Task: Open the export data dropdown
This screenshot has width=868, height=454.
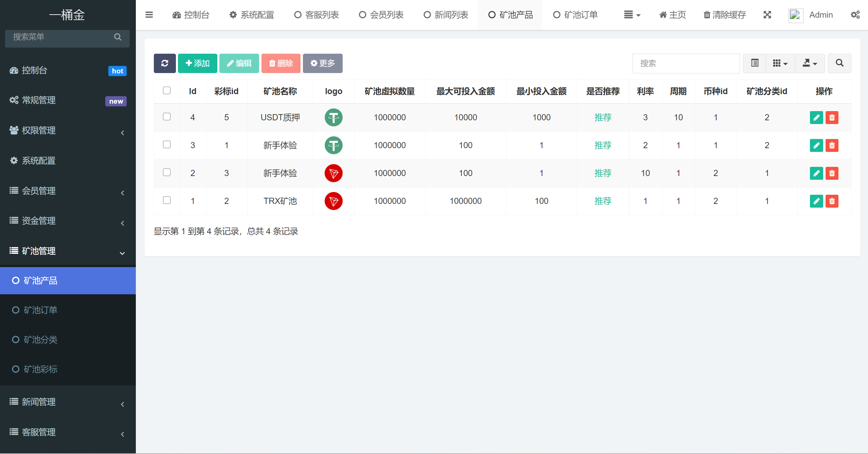Action: (810, 63)
